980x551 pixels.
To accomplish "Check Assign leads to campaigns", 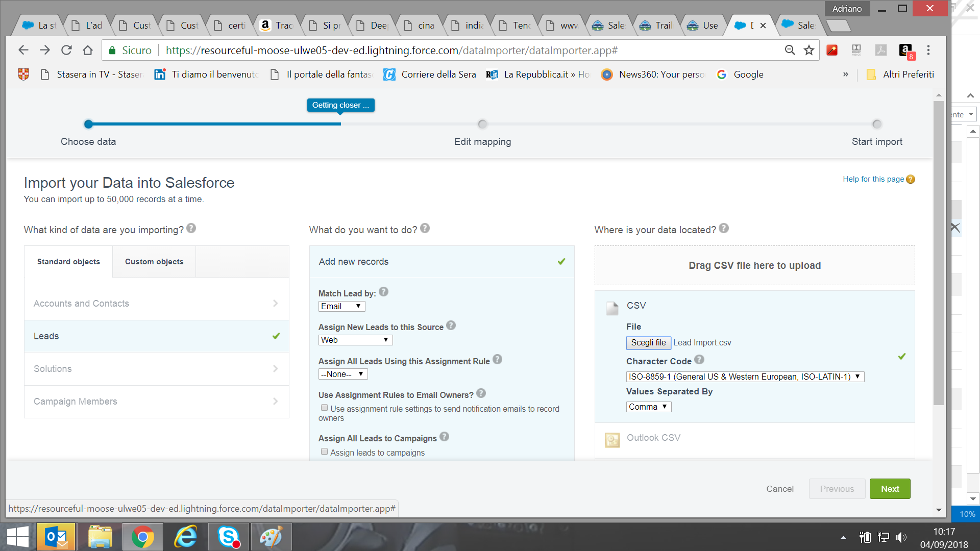I will click(x=324, y=452).
